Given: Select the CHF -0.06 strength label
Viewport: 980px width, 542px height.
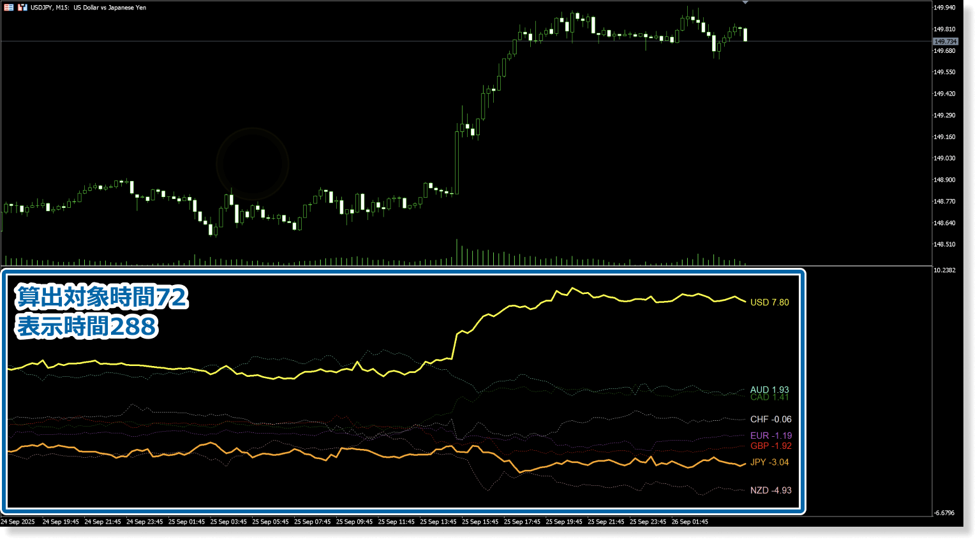Looking at the screenshot, I should (771, 420).
